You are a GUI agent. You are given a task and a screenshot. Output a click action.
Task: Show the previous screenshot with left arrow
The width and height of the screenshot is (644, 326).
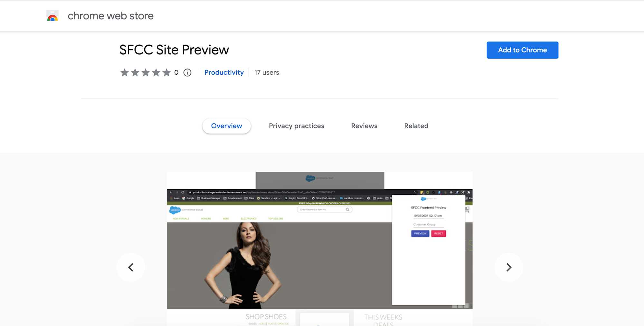pos(131,267)
